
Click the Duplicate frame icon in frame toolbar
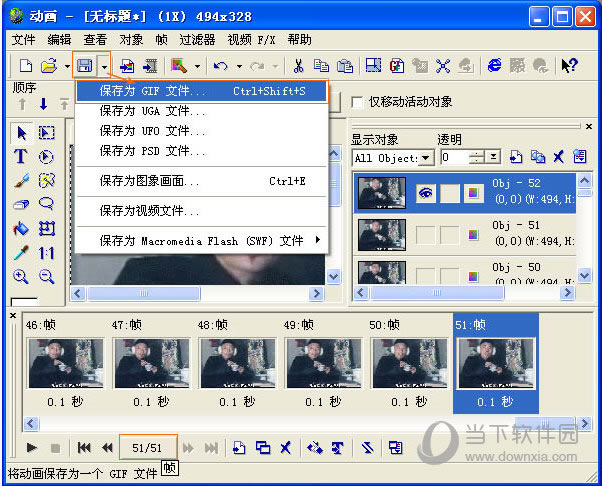263,448
